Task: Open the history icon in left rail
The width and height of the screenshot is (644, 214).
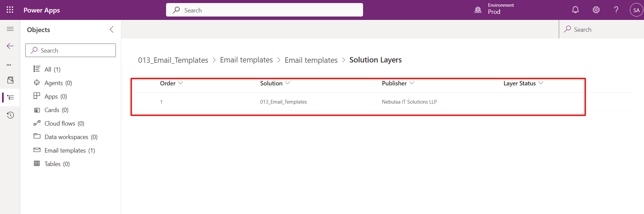Action: click(x=10, y=115)
